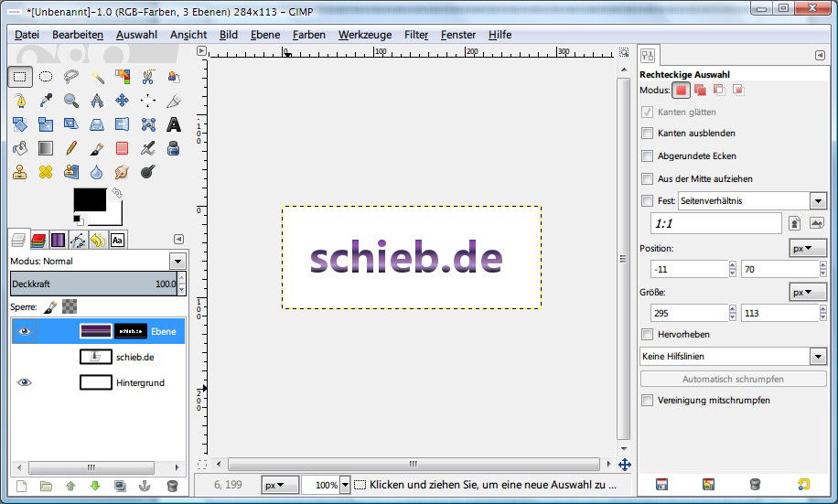This screenshot has width=838, height=504.
Task: Enable the Fest checkbox
Action: [x=647, y=201]
